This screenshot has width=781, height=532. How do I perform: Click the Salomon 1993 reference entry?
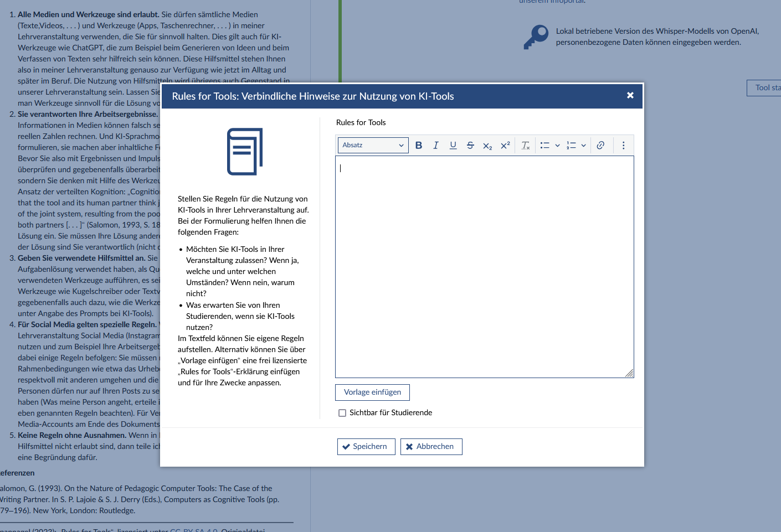point(140,499)
